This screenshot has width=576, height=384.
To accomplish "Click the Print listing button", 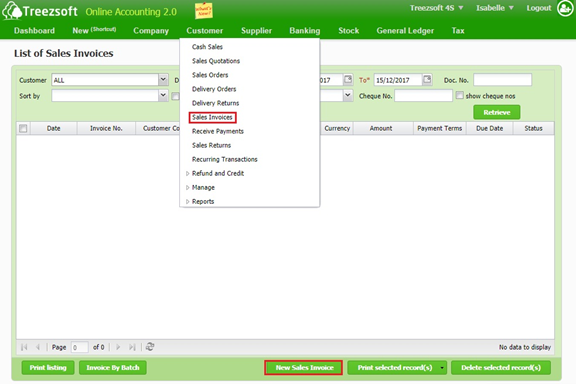I will (48, 367).
